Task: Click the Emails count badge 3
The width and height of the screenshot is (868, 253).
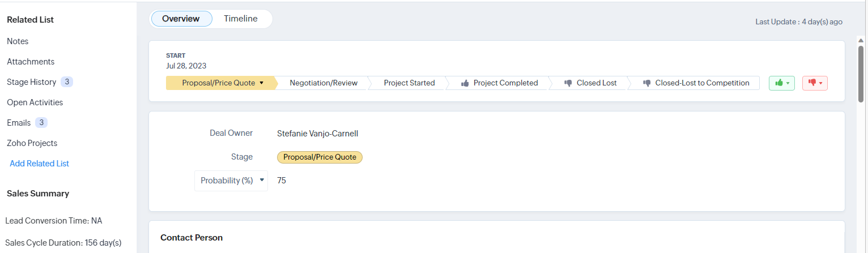Action: coord(41,123)
